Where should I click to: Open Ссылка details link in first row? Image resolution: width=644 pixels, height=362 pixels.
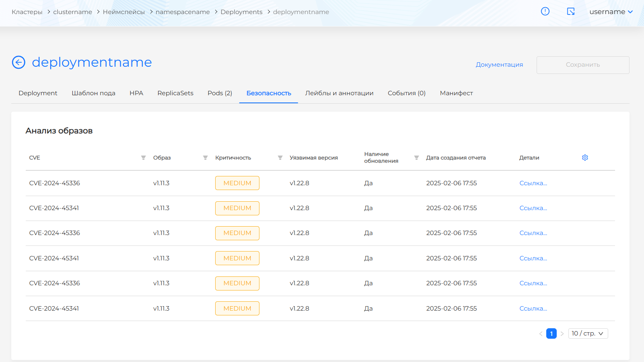click(x=533, y=183)
